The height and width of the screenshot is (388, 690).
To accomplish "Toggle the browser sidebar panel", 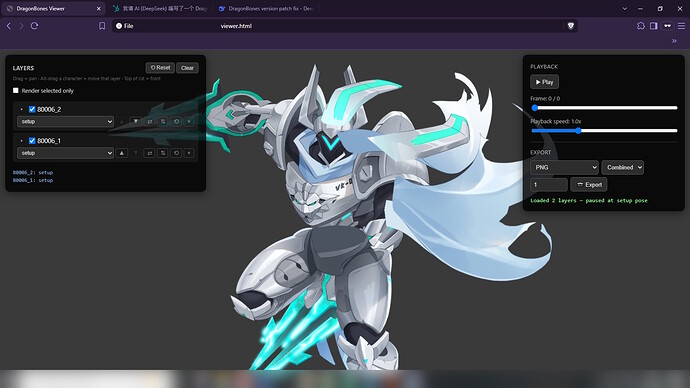I will point(654,26).
